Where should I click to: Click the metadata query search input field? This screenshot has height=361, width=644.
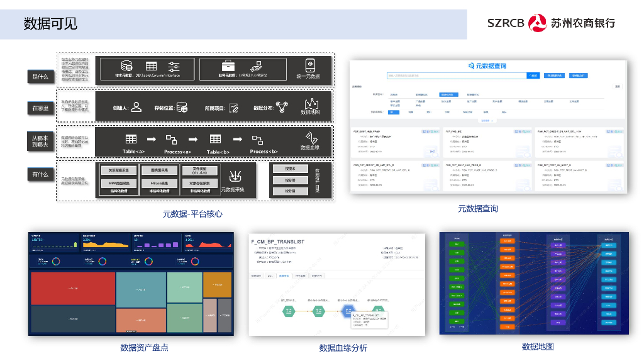tap(457, 75)
